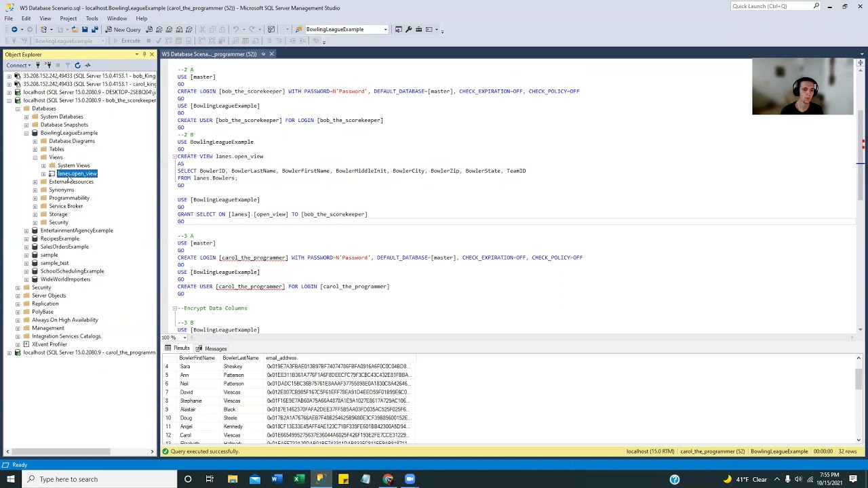The height and width of the screenshot is (488, 868).
Task: Click the Object Explorer horizontal scrollbar
Action: tap(79, 451)
